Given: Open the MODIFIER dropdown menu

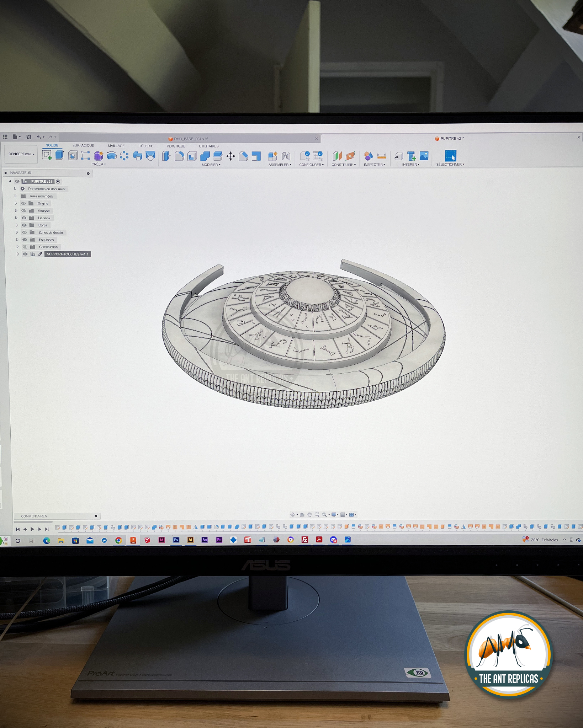Looking at the screenshot, I should point(211,165).
